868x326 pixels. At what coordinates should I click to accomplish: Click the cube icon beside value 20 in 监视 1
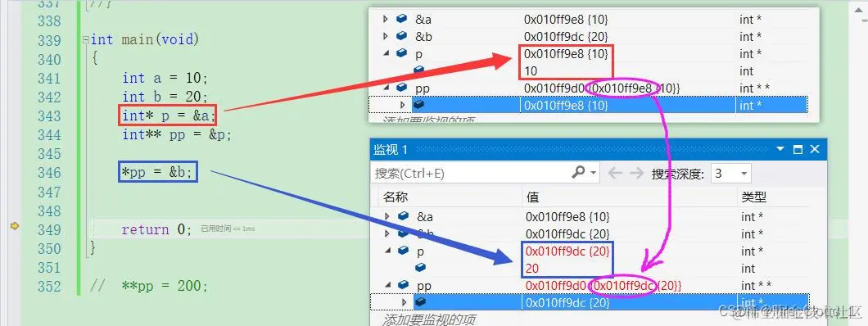[x=420, y=268]
